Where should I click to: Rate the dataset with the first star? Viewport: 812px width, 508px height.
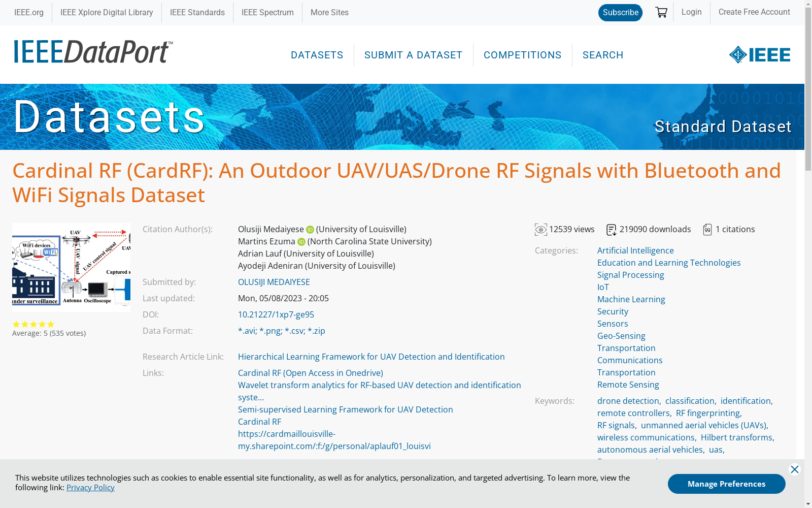(x=16, y=324)
